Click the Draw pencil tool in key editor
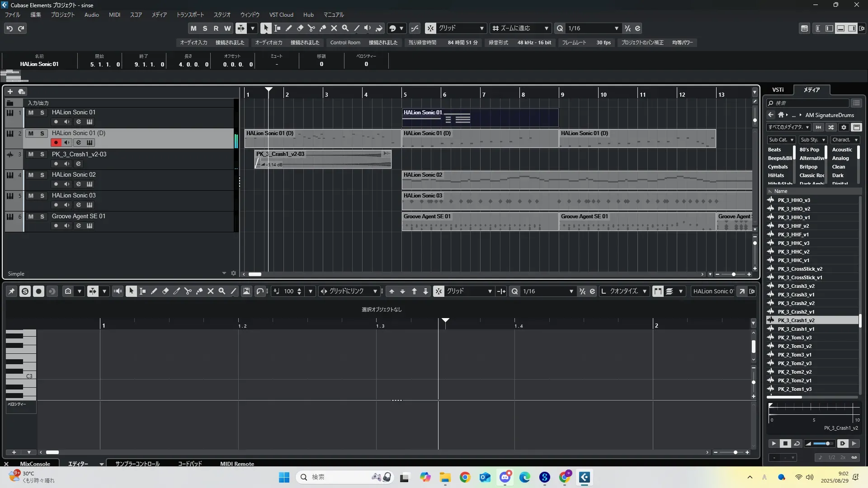 [x=154, y=291]
